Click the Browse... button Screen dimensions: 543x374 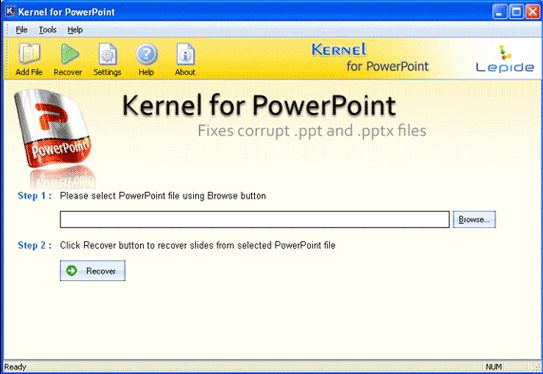tap(474, 220)
